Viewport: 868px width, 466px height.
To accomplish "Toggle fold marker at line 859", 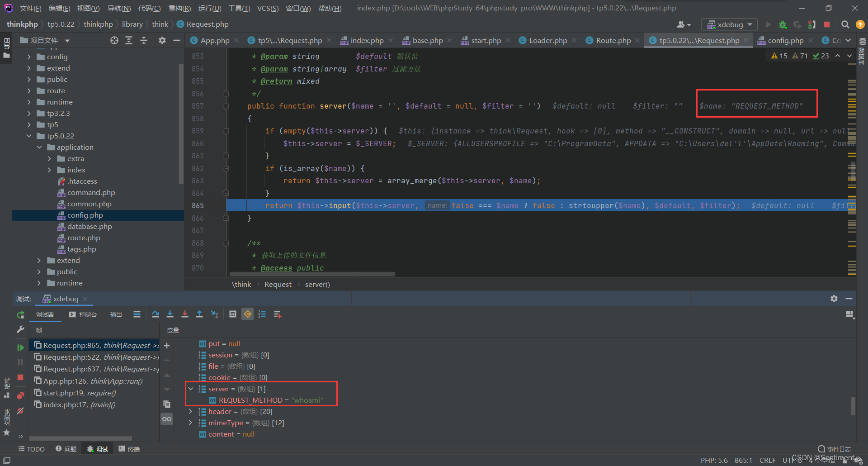I will (226, 131).
